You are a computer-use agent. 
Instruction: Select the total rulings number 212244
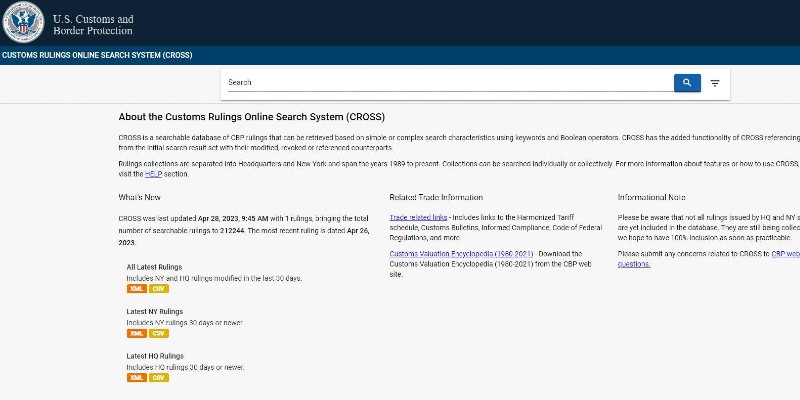(x=233, y=231)
